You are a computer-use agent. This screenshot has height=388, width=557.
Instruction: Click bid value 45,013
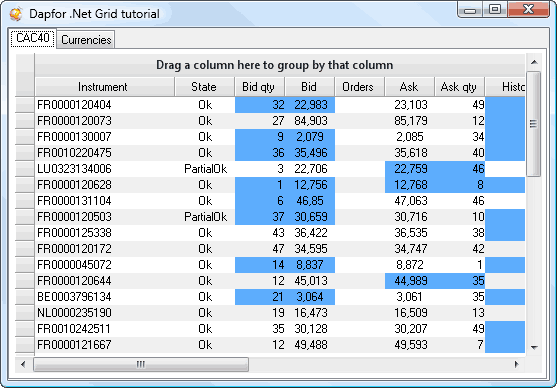pyautogui.click(x=311, y=281)
